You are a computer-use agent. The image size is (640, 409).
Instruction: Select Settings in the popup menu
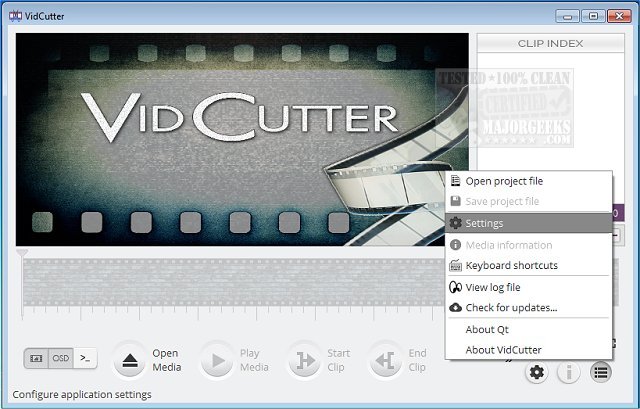[x=529, y=223]
